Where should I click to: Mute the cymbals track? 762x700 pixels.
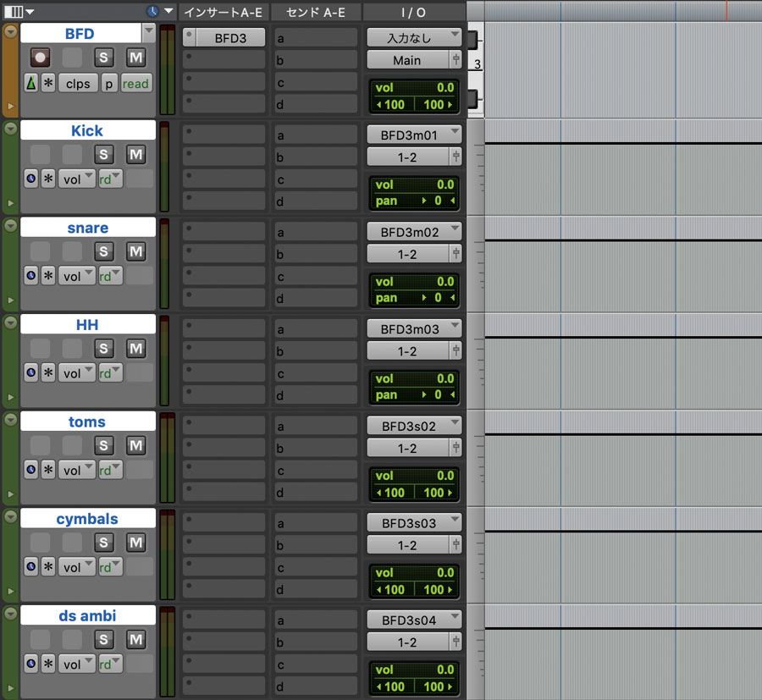136,542
